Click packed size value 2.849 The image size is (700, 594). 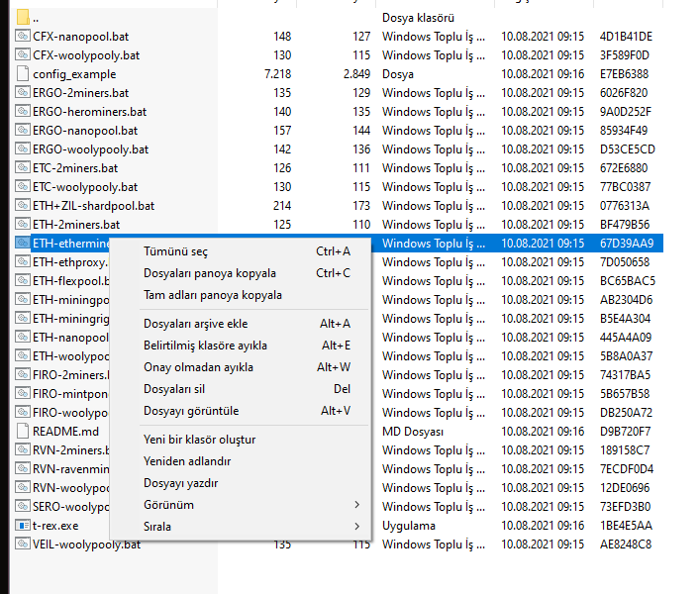coord(356,74)
